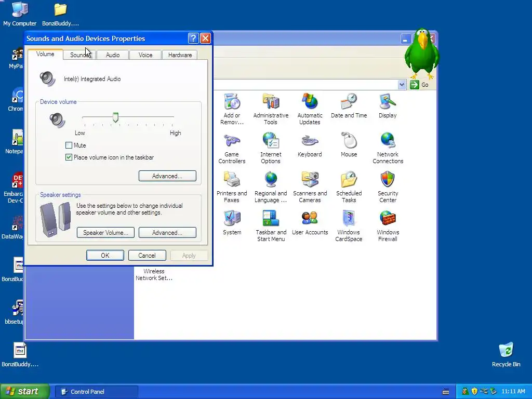
Task: Click the help question mark button
Action: click(x=193, y=38)
